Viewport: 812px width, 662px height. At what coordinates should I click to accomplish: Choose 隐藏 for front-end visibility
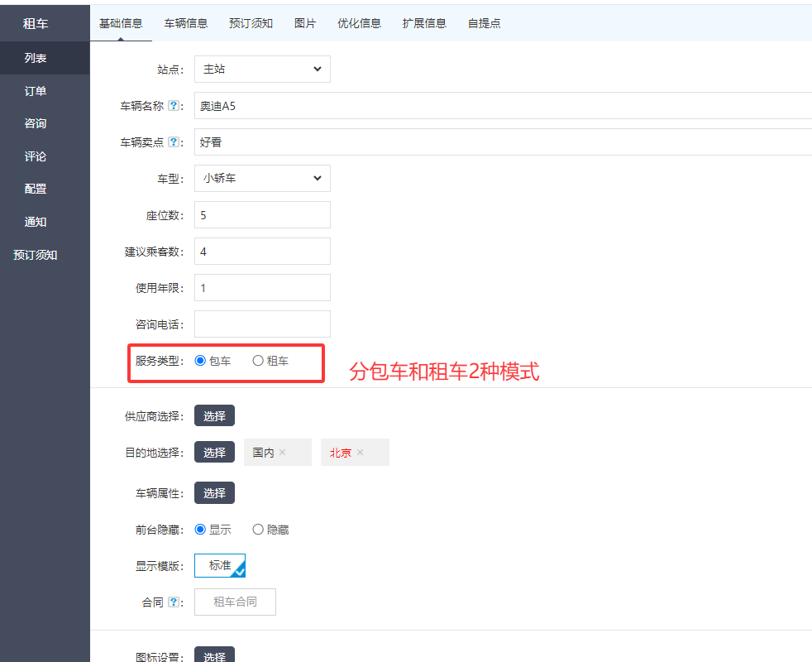[258, 530]
